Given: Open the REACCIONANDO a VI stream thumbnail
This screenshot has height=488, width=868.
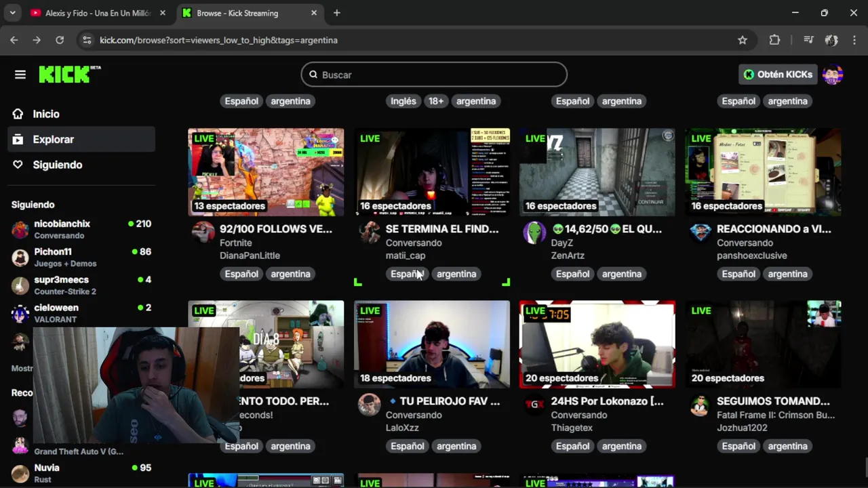Looking at the screenshot, I should coord(764,172).
